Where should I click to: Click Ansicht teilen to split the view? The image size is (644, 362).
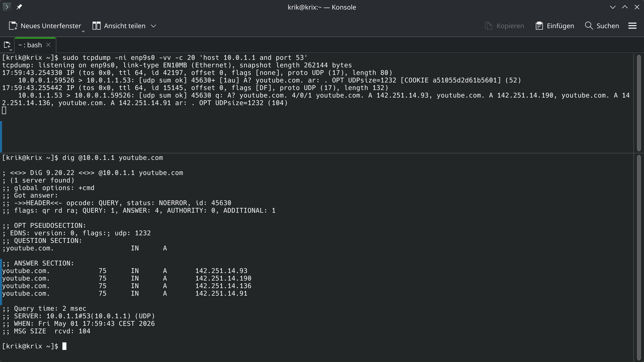pos(119,26)
